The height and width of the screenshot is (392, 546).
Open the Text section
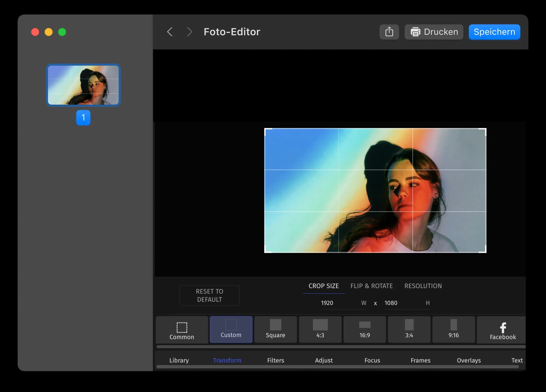click(517, 360)
